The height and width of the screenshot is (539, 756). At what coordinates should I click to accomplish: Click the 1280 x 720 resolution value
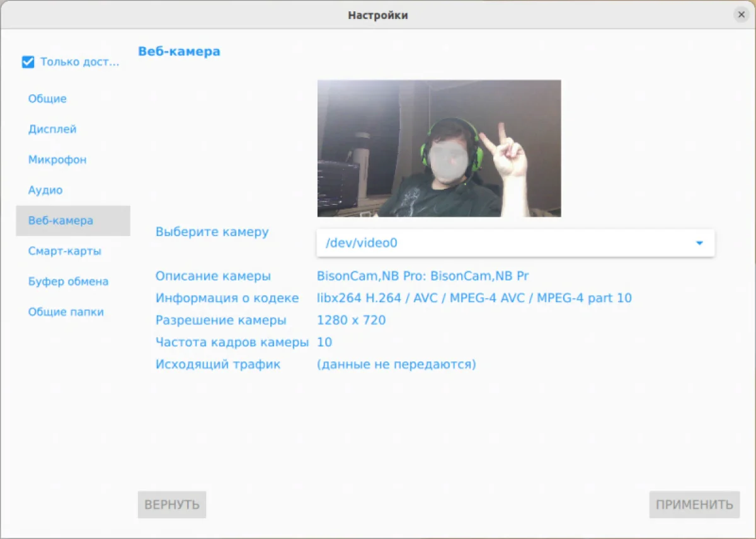[352, 321]
